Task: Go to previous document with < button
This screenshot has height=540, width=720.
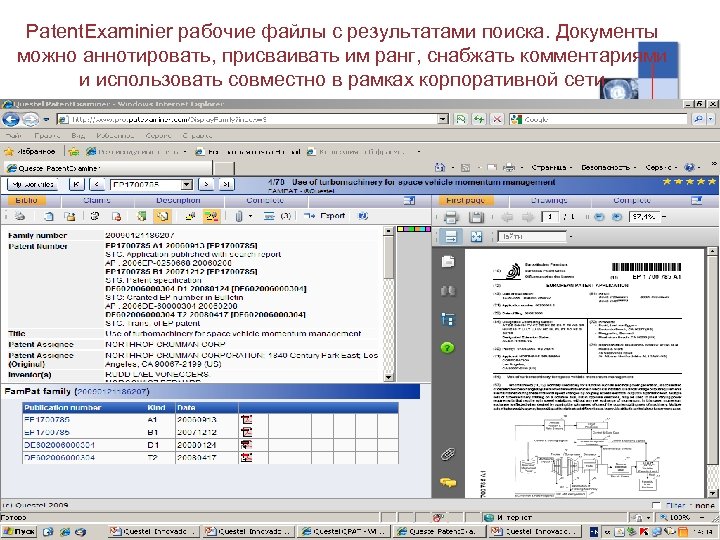Action: tap(96, 185)
